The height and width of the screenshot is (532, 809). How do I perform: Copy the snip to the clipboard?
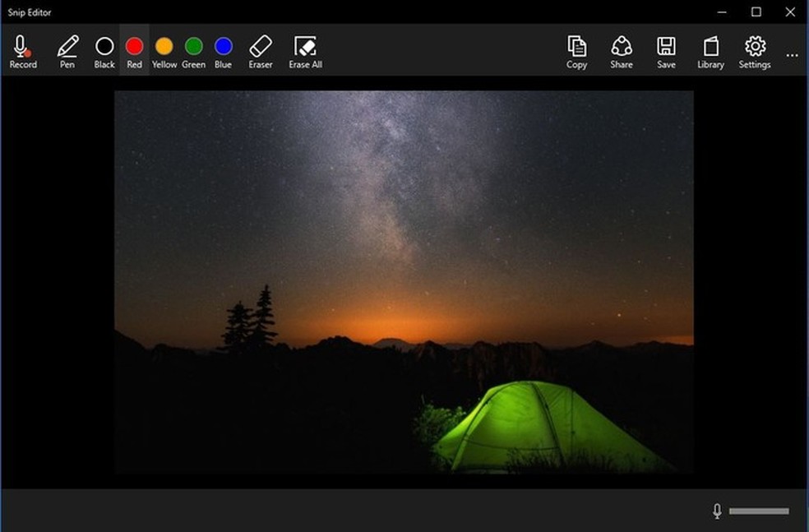[x=576, y=51]
